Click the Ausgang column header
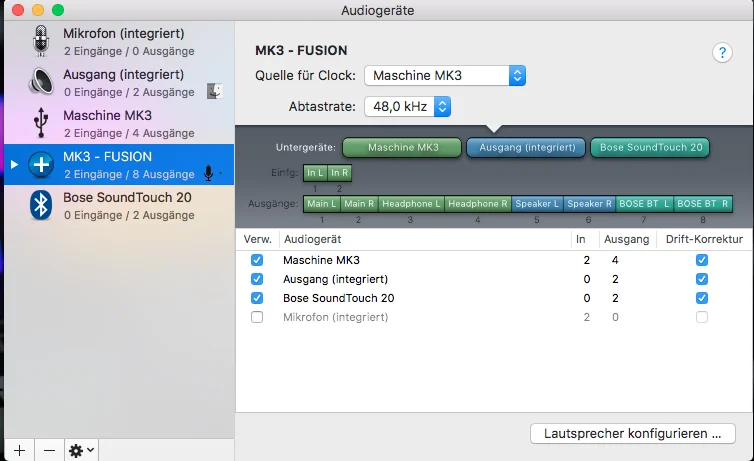 [x=627, y=239]
